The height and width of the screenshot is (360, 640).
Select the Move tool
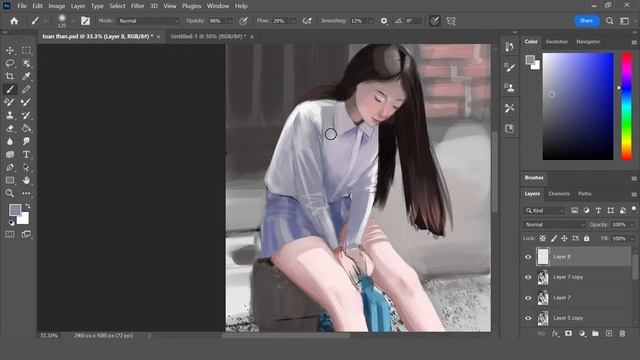click(x=10, y=50)
